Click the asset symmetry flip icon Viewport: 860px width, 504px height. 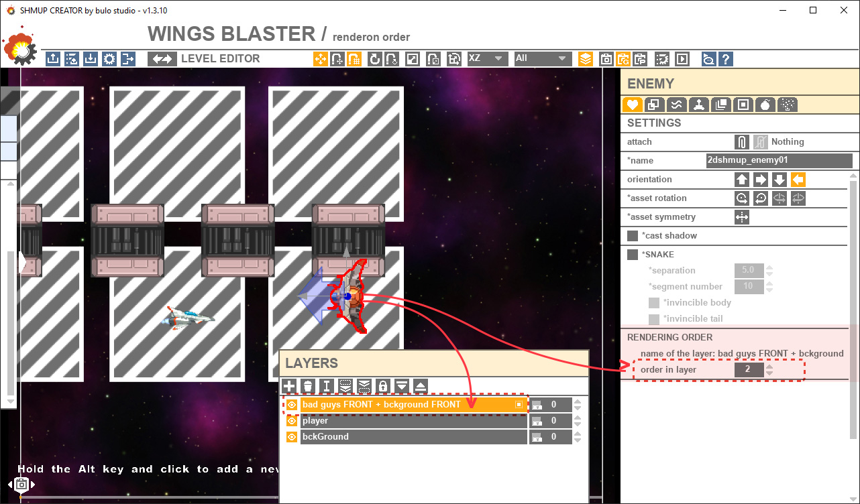(x=741, y=217)
